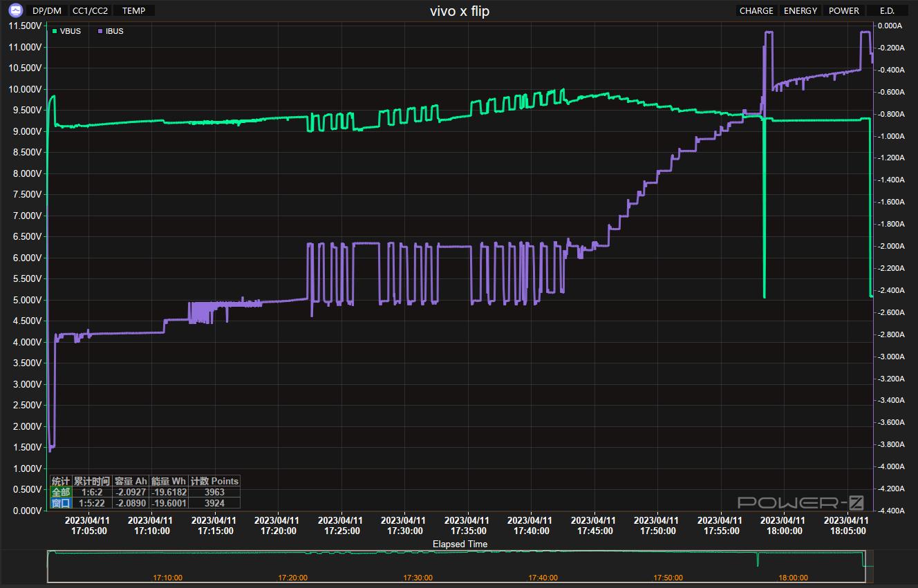918x588 pixels.
Task: Toggle the DP/DM curve display
Action: click(47, 11)
